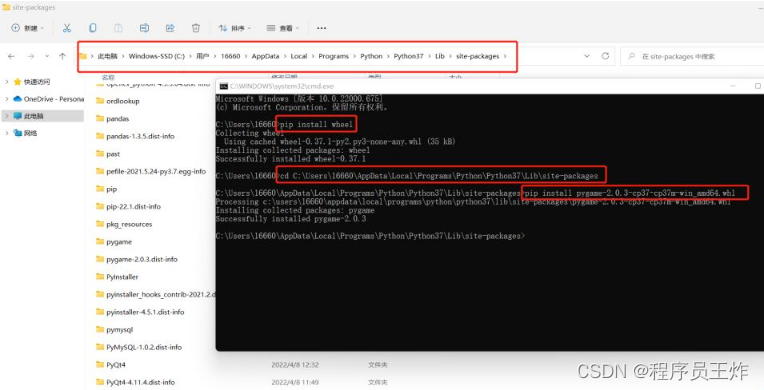This screenshot has height=390, width=764.
Task: Click the Name (名称) column header
Action: pos(108,77)
